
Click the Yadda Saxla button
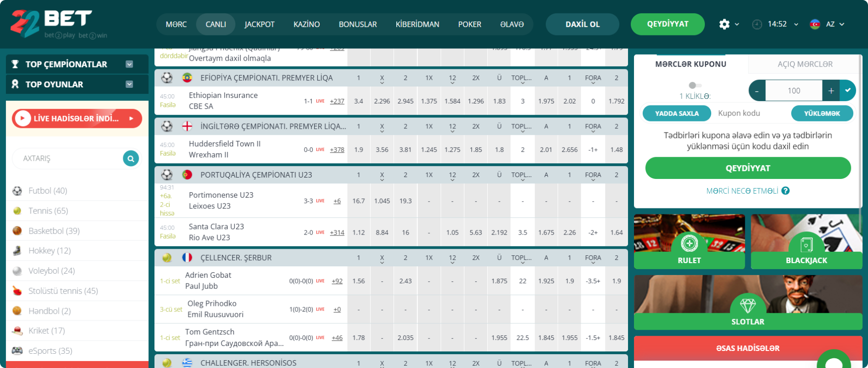coord(677,113)
